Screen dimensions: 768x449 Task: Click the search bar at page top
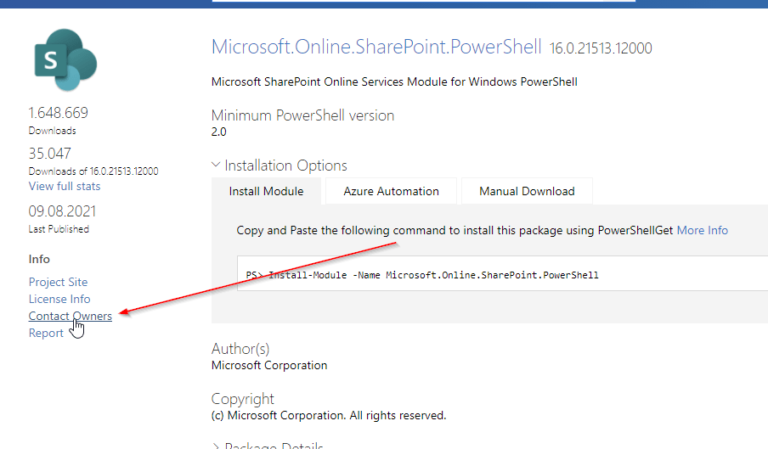click(x=424, y=1)
